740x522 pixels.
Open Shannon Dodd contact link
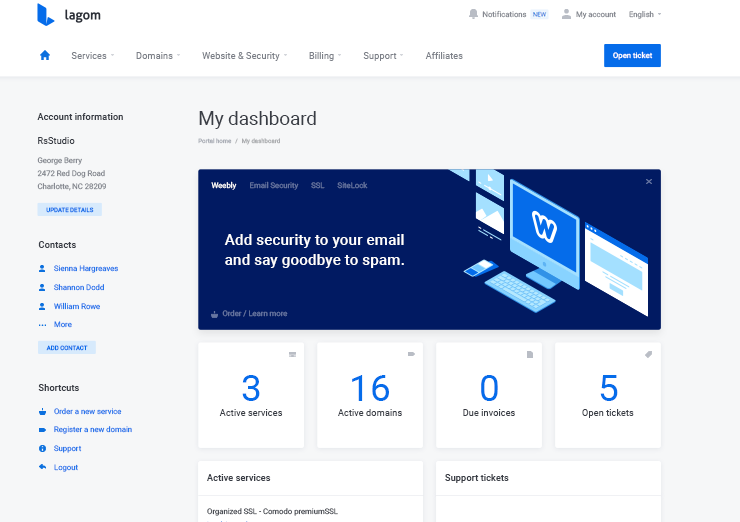point(79,287)
